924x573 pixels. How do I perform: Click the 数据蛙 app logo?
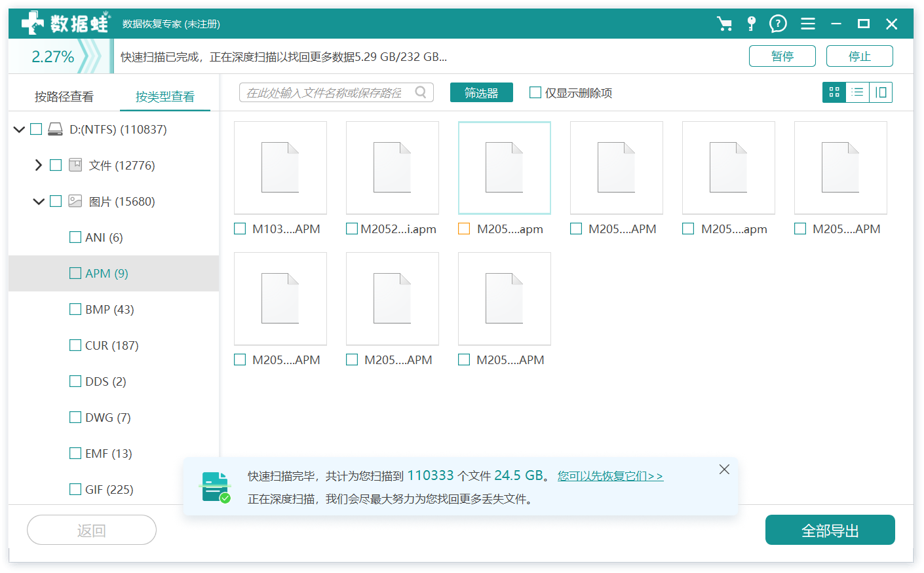[66, 24]
